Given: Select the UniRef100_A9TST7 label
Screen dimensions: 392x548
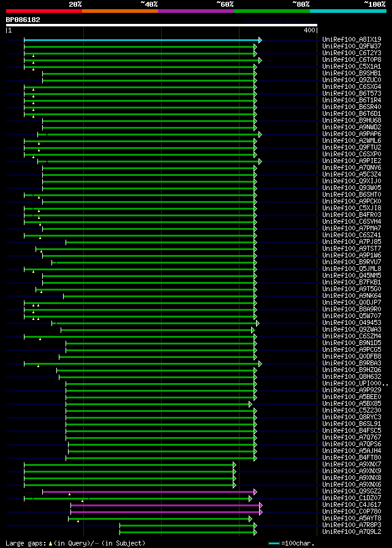Looking at the screenshot, I should (352, 248).
